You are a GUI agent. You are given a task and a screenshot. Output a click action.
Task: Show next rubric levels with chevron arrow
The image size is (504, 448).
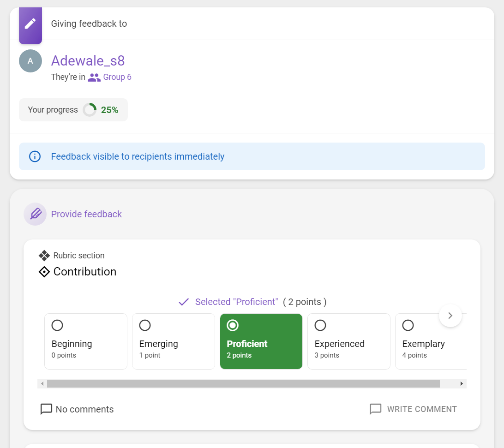coord(450,316)
